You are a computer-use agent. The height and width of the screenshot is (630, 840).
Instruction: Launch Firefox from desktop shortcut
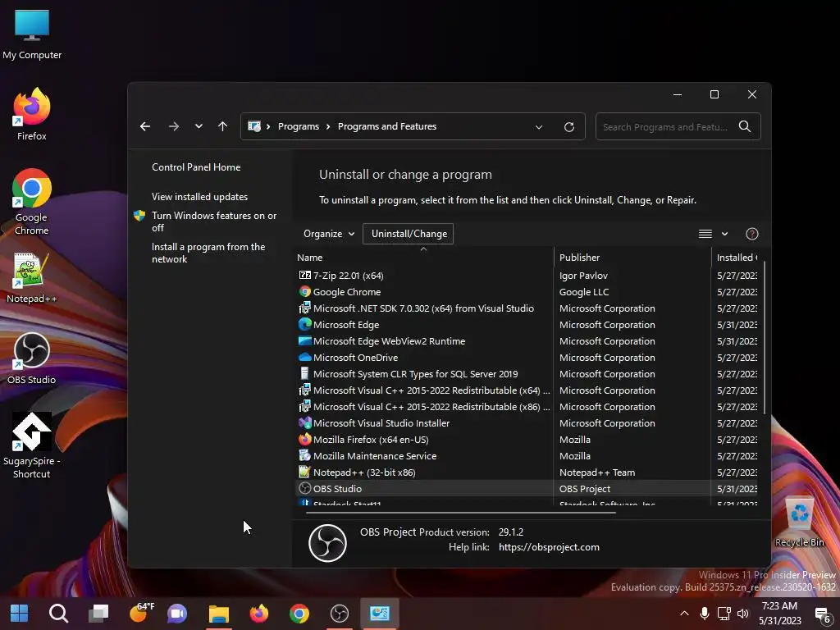pos(32,113)
